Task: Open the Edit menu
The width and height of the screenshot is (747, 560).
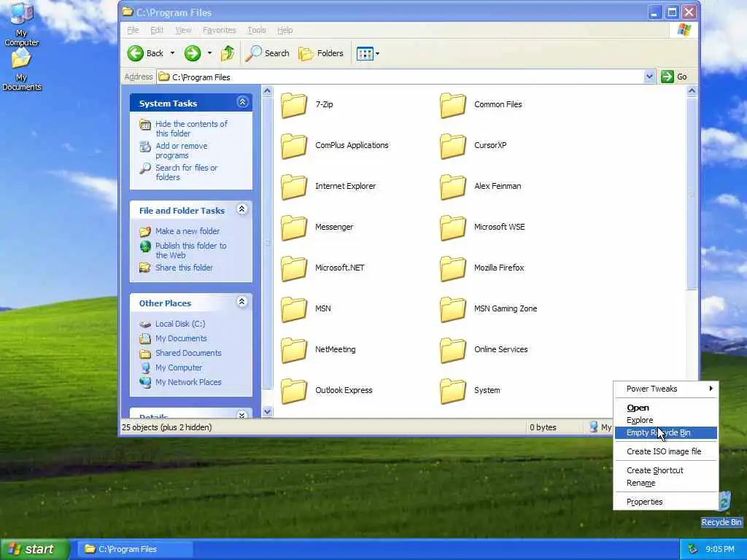Action: [157, 30]
